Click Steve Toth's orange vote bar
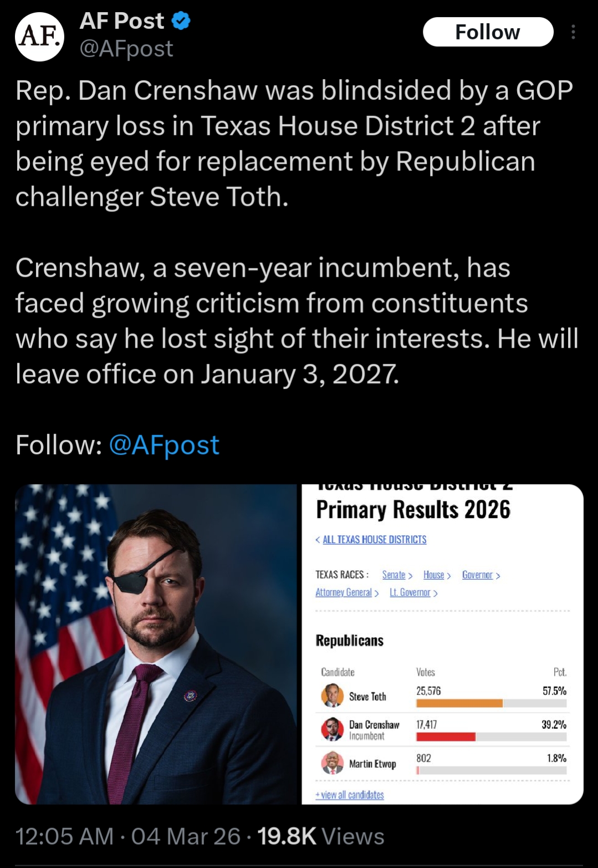Screen dimensions: 598x868 [x=459, y=703]
